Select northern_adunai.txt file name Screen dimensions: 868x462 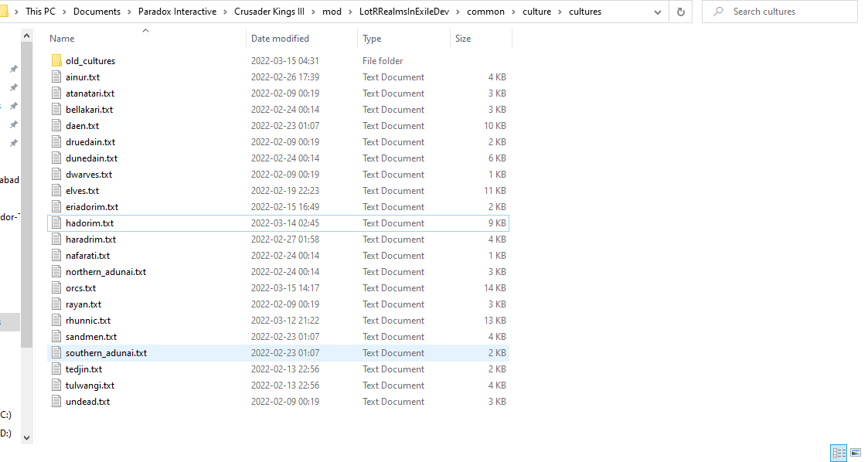point(106,272)
